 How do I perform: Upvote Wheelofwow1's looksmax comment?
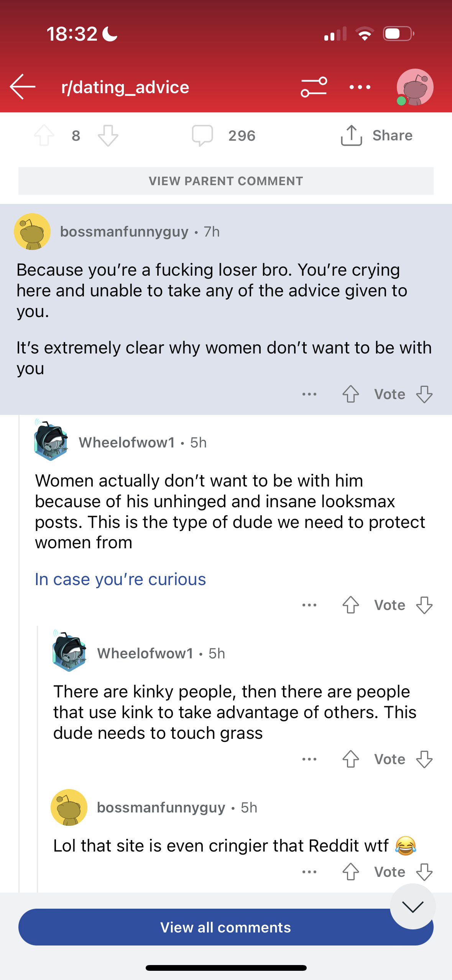350,605
